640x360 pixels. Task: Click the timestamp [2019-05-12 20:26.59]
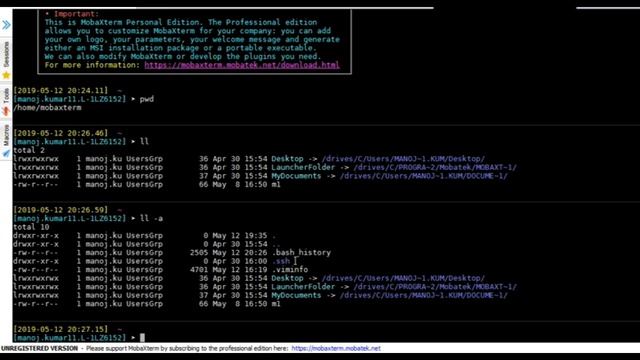point(61,210)
